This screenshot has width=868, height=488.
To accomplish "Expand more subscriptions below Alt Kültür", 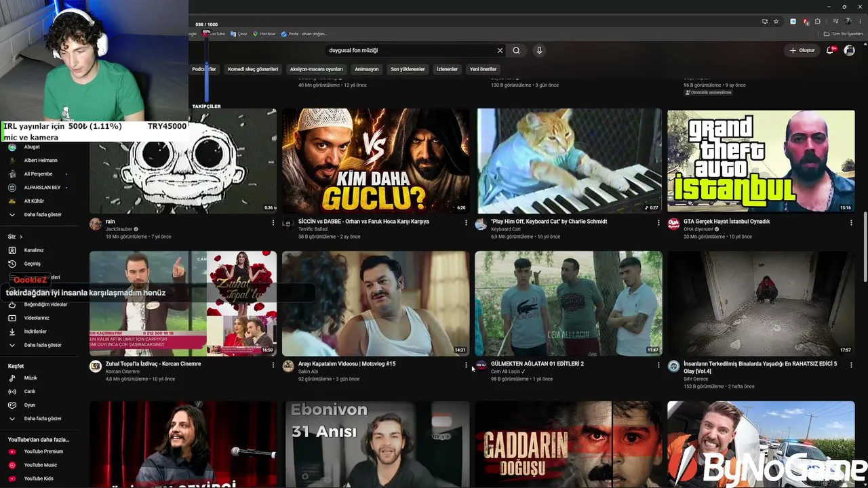I will (39, 214).
